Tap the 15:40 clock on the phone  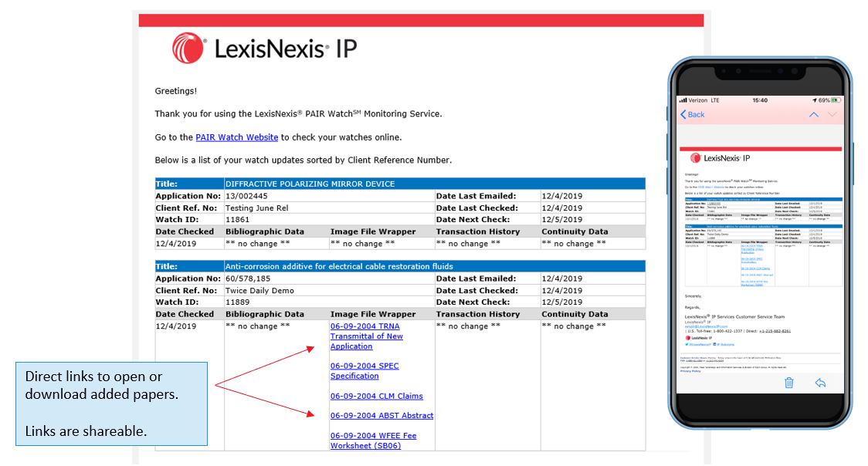760,100
